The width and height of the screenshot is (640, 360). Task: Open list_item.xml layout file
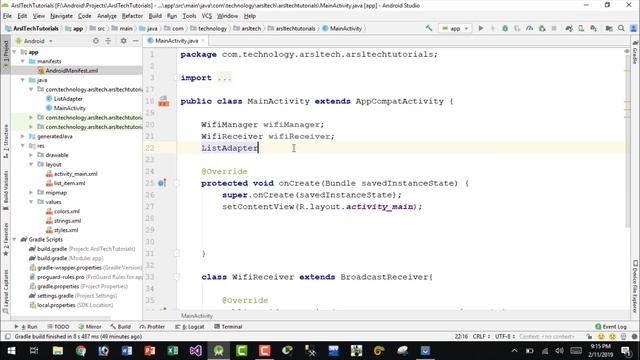click(x=69, y=183)
